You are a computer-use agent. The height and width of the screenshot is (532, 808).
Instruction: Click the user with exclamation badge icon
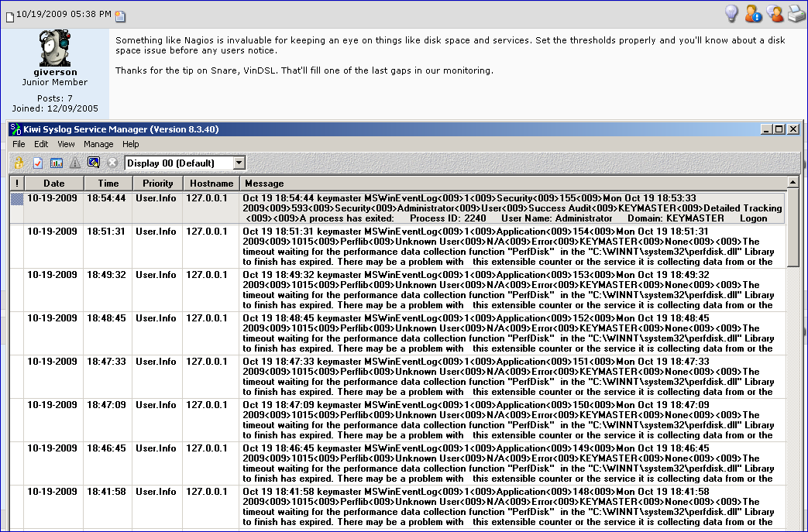tap(753, 13)
